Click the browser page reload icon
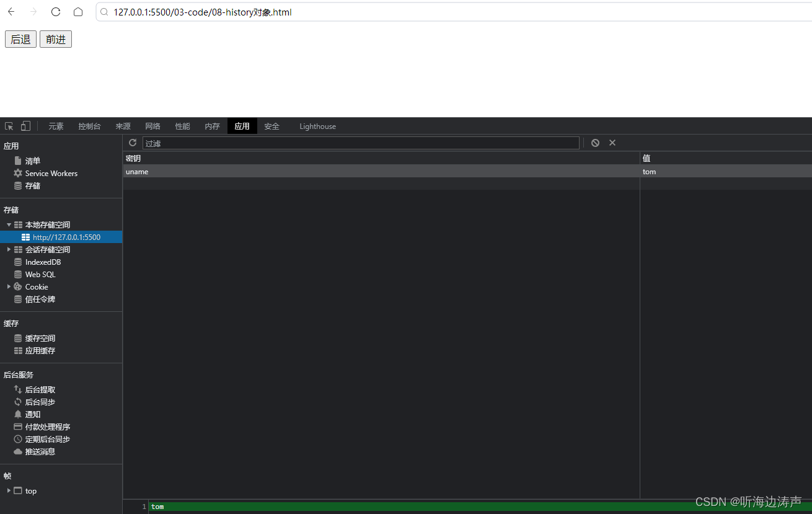 (55, 12)
